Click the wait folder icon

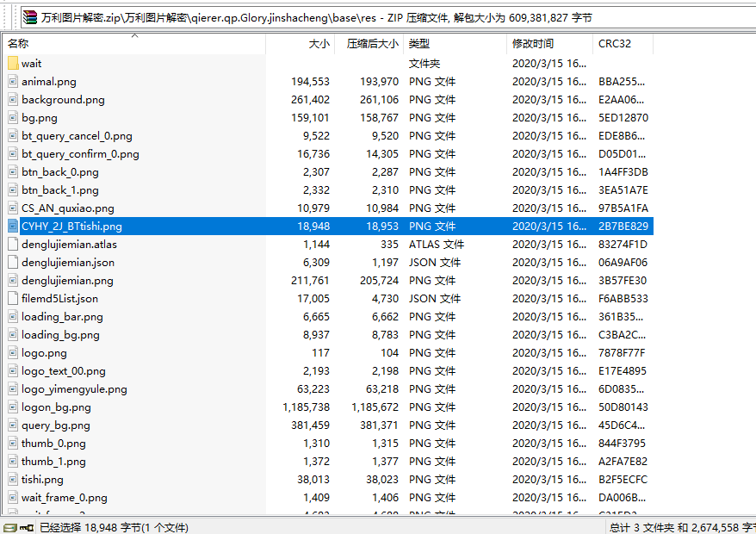pyautogui.click(x=11, y=63)
